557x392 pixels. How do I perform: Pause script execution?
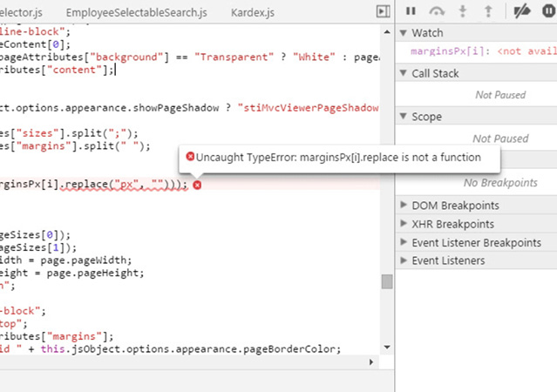[x=411, y=11]
